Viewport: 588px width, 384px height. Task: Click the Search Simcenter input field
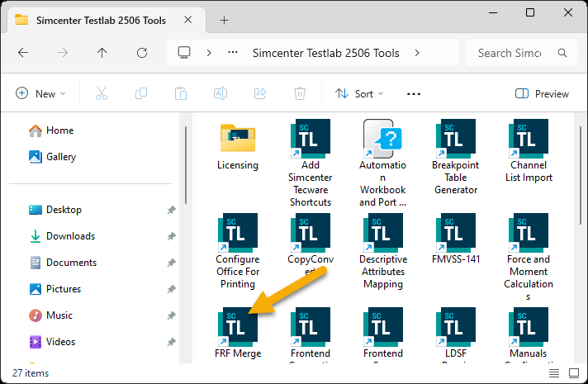(x=512, y=53)
